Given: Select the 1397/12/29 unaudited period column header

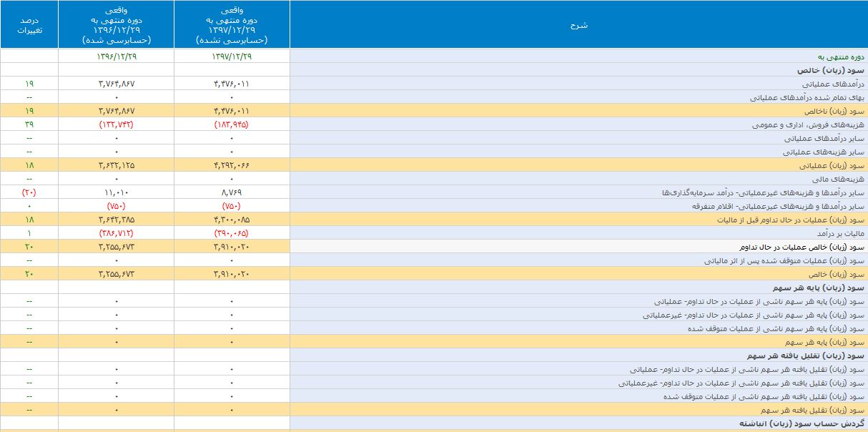Looking at the screenshot, I should pos(232,25).
